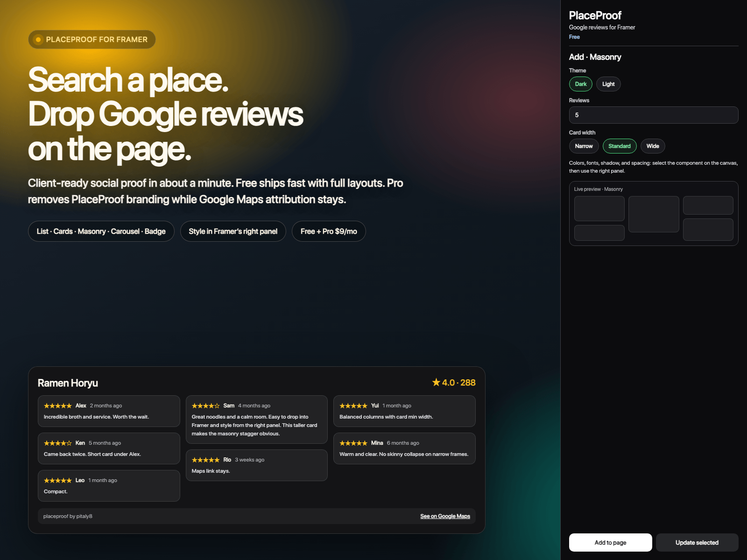
Task: Click the Update selected button
Action: 697,542
